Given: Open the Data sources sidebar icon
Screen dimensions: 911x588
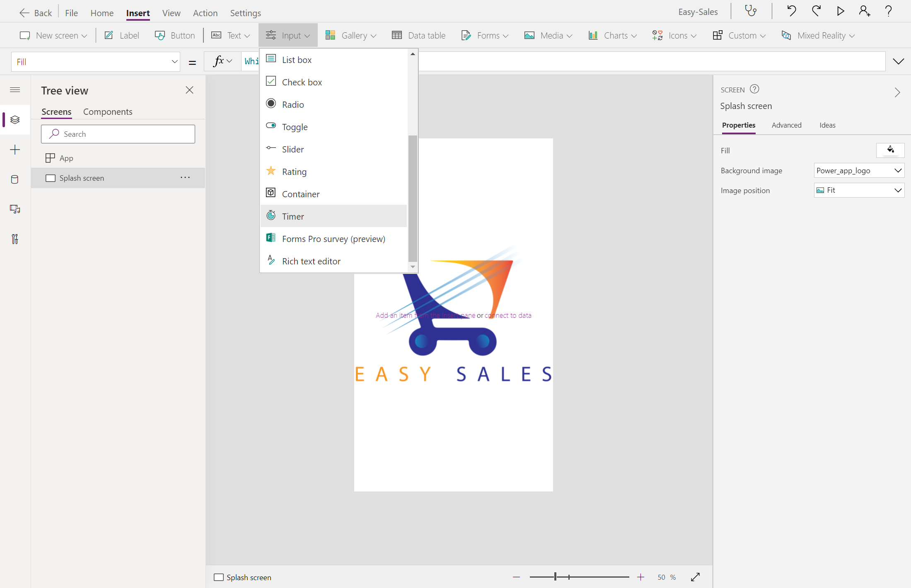Looking at the screenshot, I should pyautogui.click(x=15, y=179).
